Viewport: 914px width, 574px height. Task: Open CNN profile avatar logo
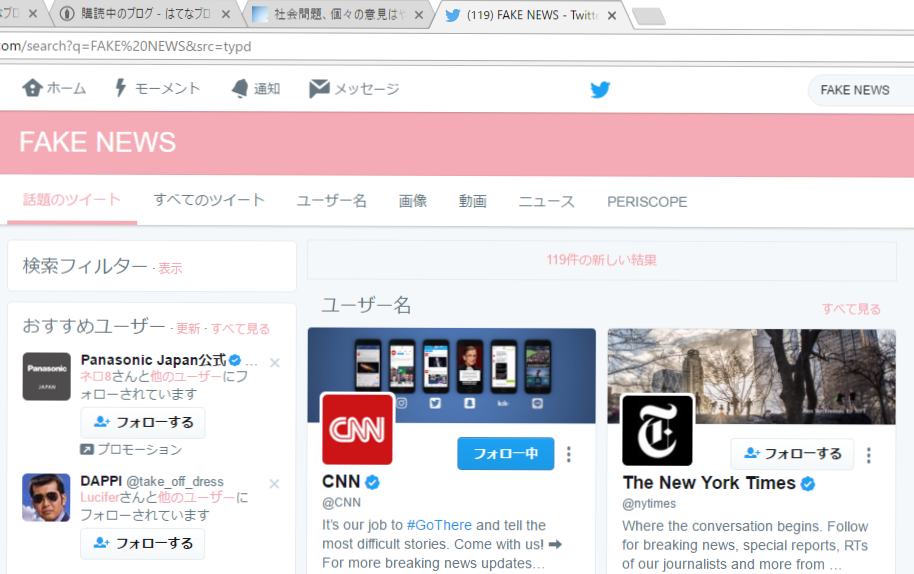click(x=357, y=430)
